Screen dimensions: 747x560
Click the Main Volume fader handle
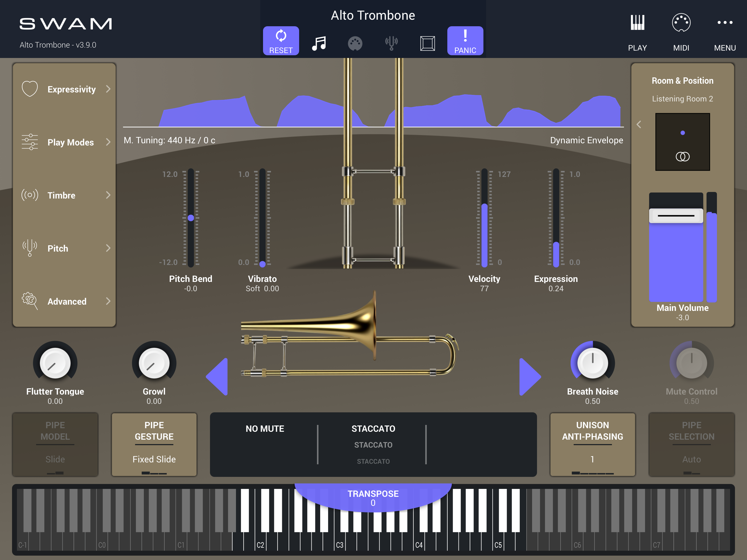click(x=676, y=215)
